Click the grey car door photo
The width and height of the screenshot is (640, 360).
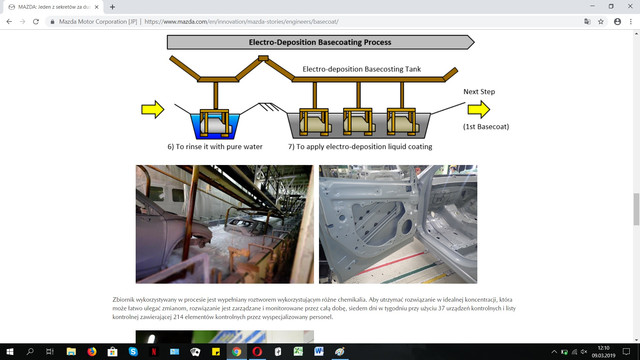click(x=398, y=224)
